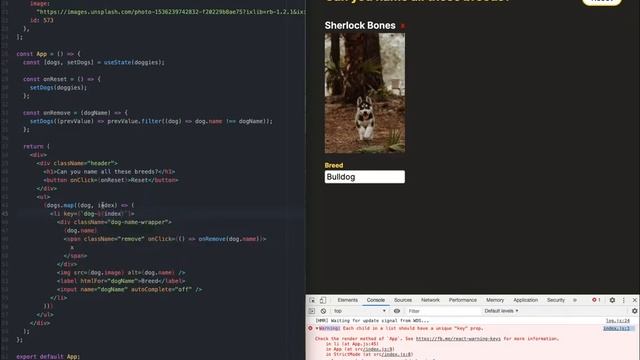Viewport: 640px width, 360px height.
Task: Click the label htmlFor="dogName" code line
Action: 121,281
